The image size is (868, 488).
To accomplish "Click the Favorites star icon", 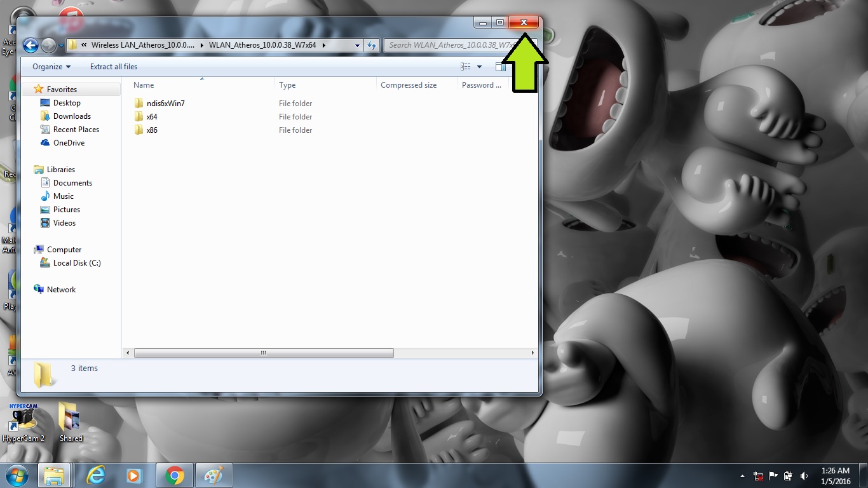I will click(39, 89).
